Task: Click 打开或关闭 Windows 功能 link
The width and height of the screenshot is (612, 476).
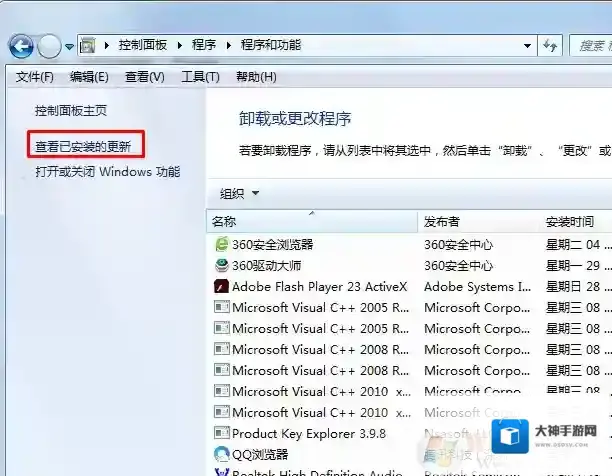Action: point(108,171)
